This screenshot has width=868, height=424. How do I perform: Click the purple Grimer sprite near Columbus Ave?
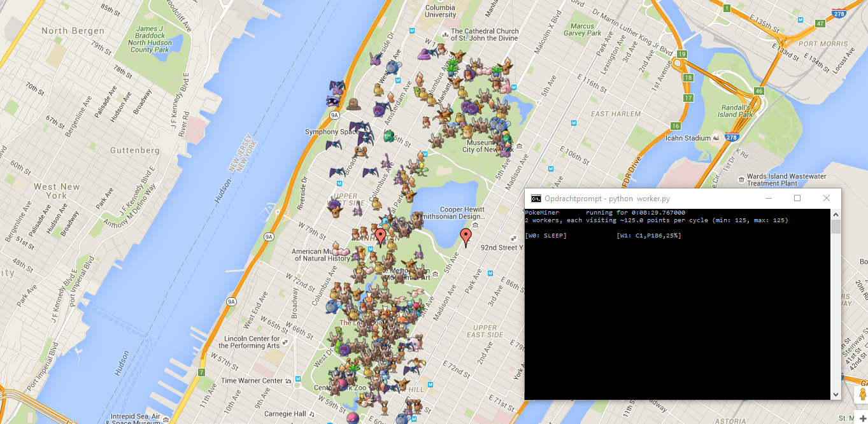[x=425, y=55]
